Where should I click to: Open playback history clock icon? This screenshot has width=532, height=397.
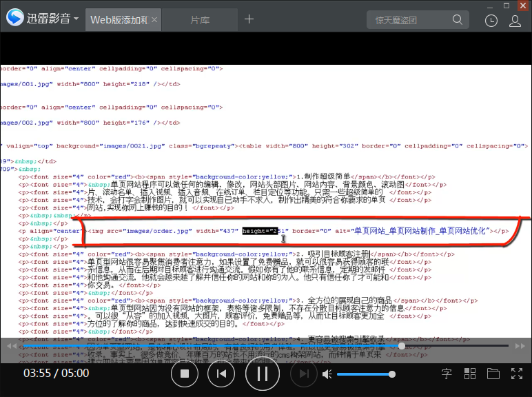[491, 21]
